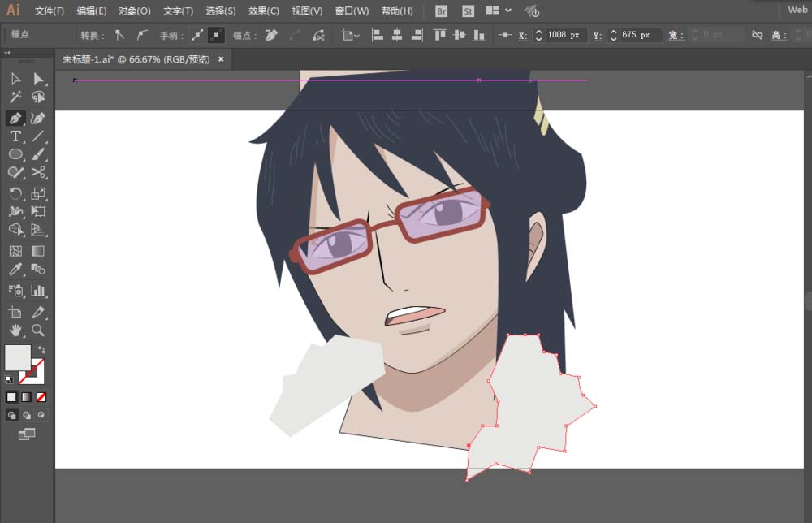Convert selected anchor points to smooth
The width and height of the screenshot is (812, 523).
[x=141, y=35]
